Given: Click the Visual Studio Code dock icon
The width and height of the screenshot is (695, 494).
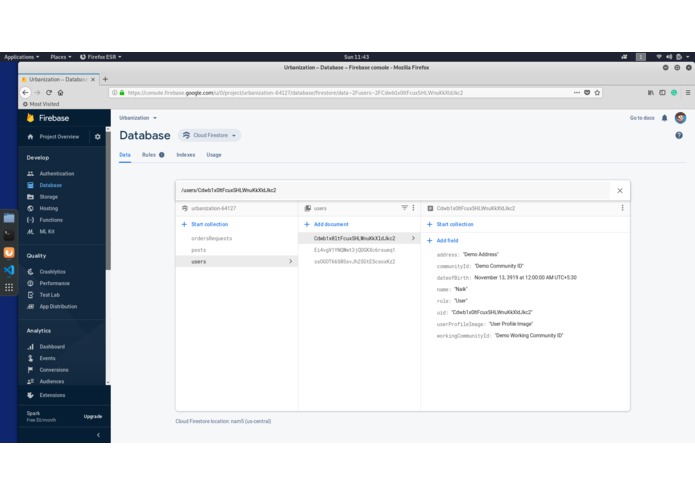Looking at the screenshot, I should tap(9, 270).
